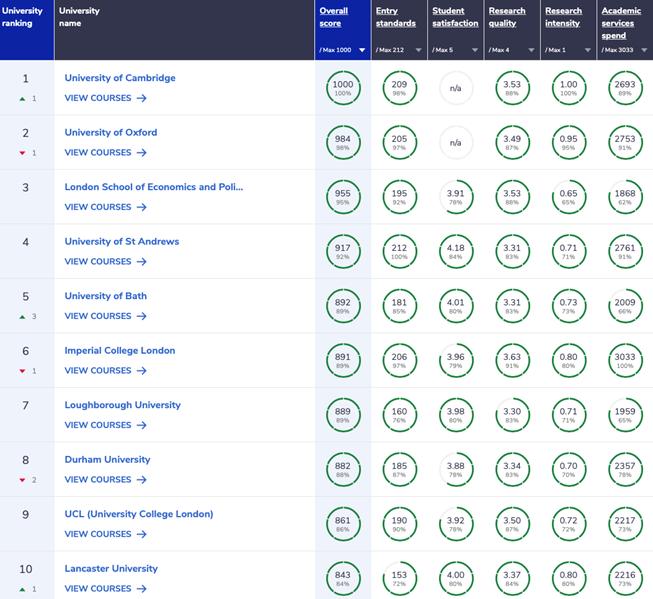Click View Courses under Loughborough University
This screenshot has height=599, width=653.
97,425
